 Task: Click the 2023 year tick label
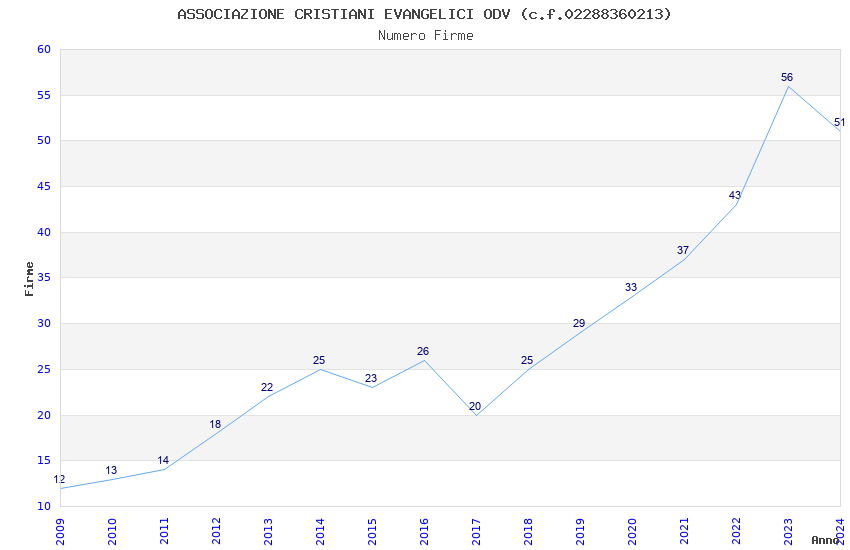coord(788,532)
